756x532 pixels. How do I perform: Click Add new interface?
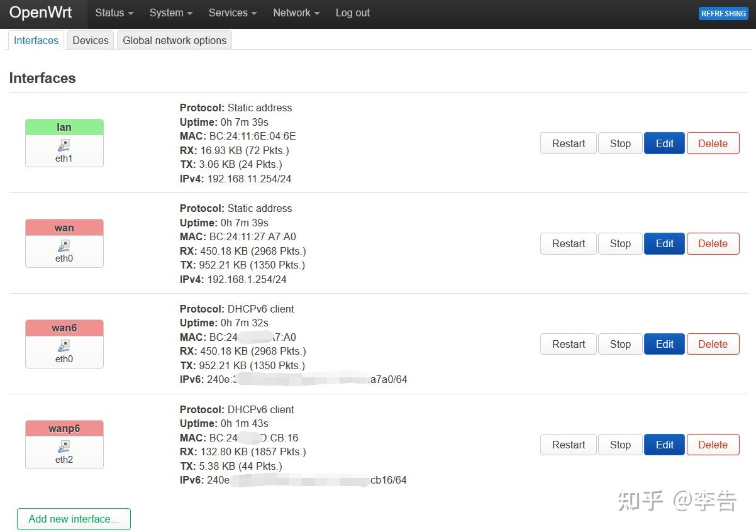(x=73, y=519)
